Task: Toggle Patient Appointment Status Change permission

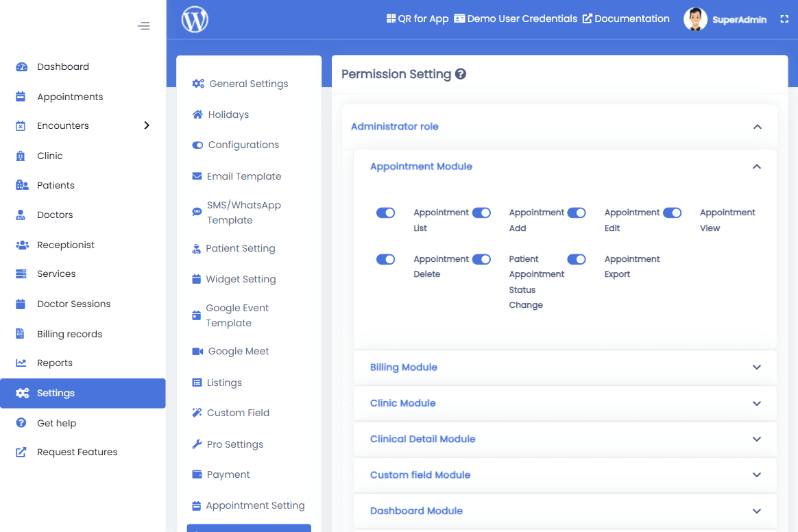Action: 481,260
